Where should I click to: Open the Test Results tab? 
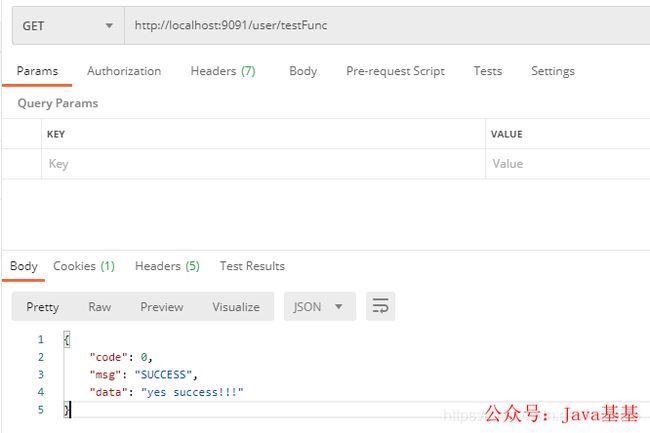(x=252, y=266)
